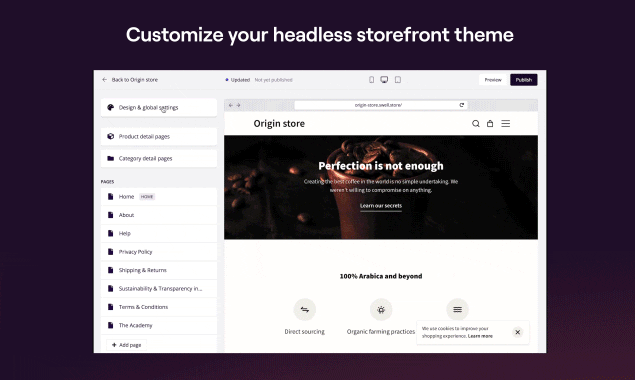Reload the preview with refresh icon
The height and width of the screenshot is (380, 635).
pyautogui.click(x=462, y=105)
